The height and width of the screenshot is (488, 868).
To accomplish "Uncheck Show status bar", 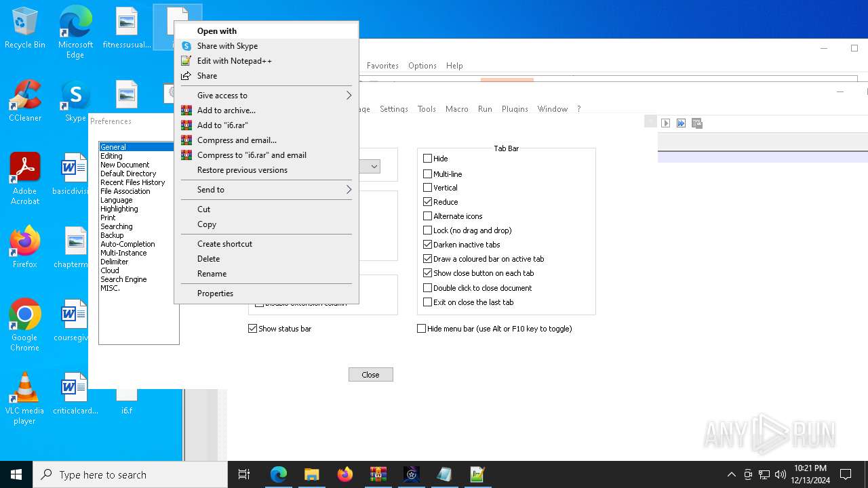I will 253,329.
